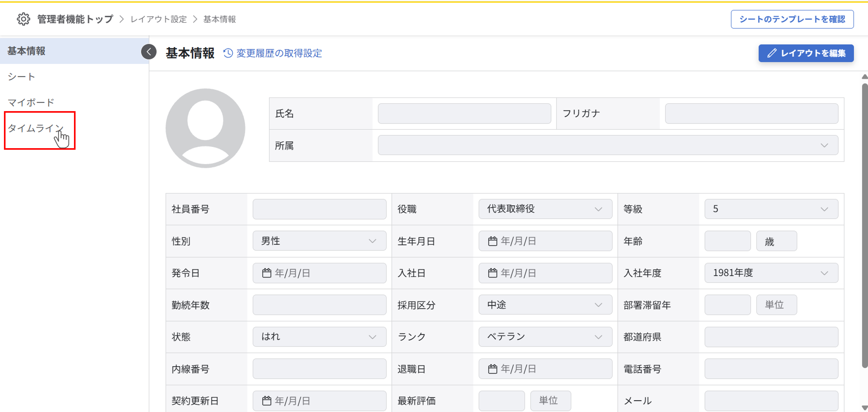Select 基本情報 in the sidebar
Screen dimensions: 868x412
point(74,51)
